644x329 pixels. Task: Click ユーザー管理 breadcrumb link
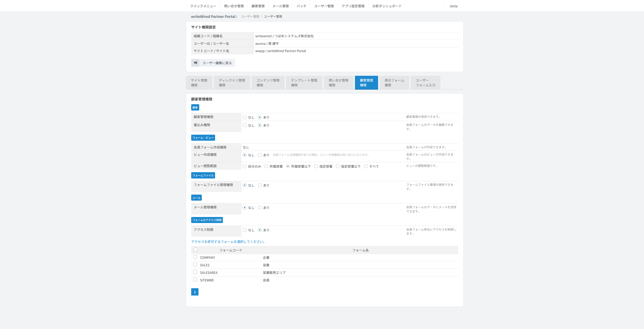tap(250, 17)
